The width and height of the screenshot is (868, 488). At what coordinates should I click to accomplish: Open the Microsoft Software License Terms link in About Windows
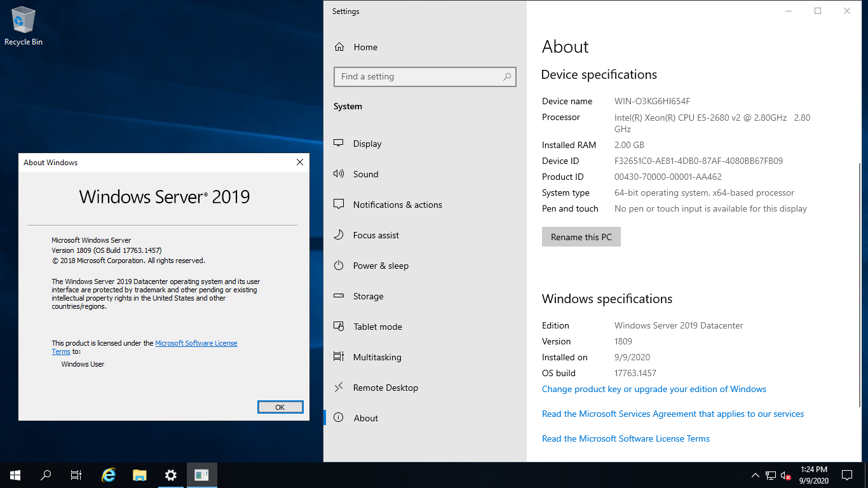(196, 343)
